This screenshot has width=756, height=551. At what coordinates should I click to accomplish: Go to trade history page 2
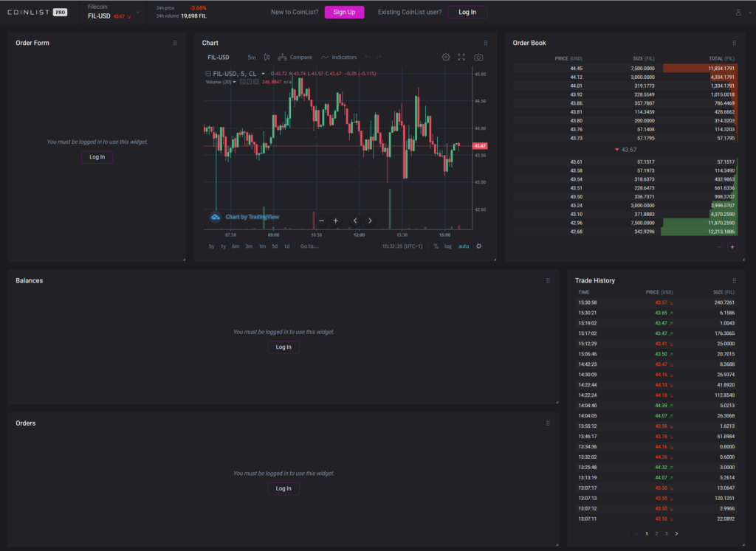pos(656,533)
